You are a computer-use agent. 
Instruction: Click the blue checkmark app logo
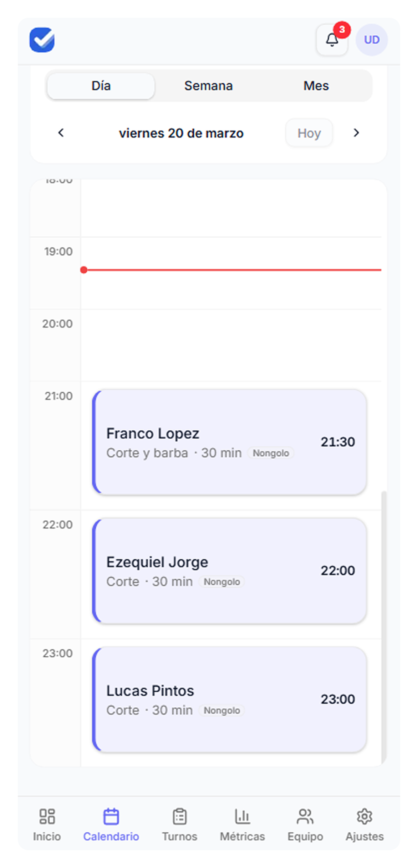[42, 40]
